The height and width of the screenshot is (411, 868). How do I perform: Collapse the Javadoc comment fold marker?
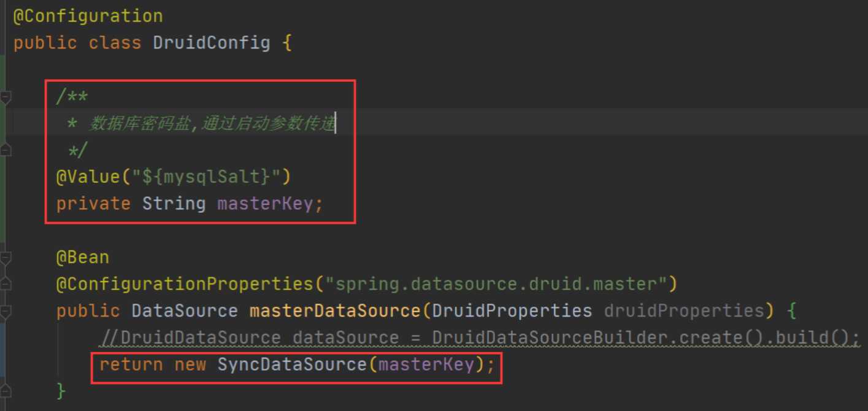6,97
